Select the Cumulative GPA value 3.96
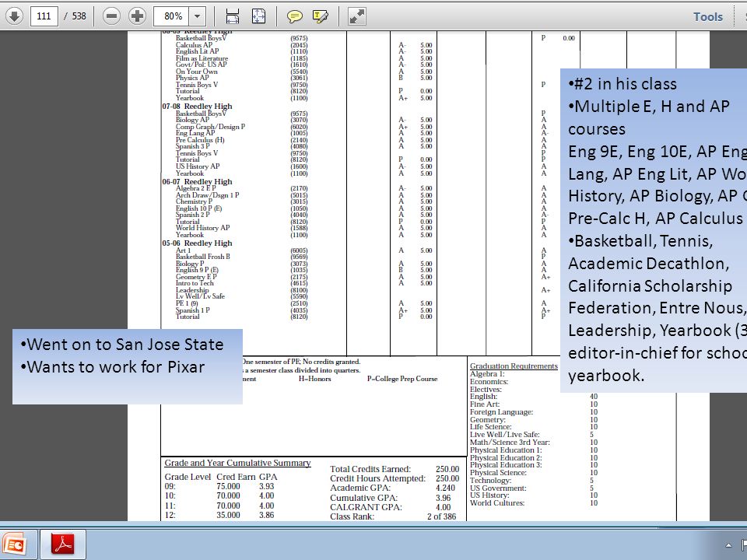Viewport: 747px width, 560px height. point(443,498)
